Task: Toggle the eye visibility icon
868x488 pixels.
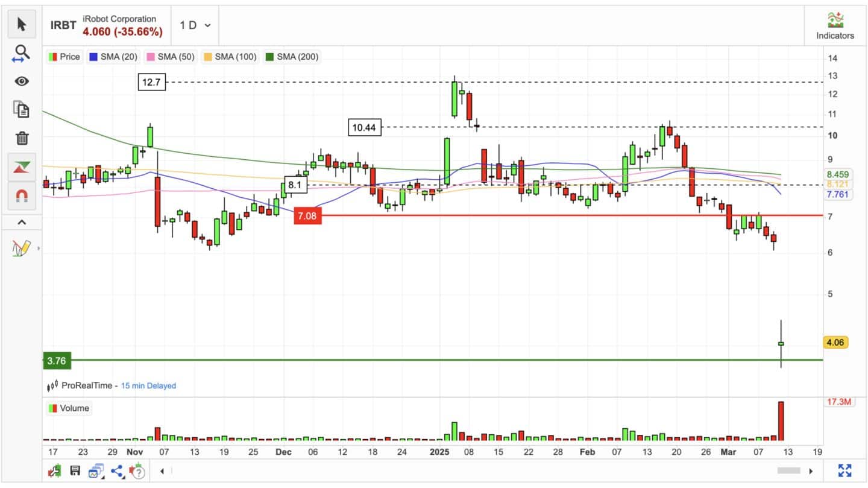Action: (x=22, y=81)
